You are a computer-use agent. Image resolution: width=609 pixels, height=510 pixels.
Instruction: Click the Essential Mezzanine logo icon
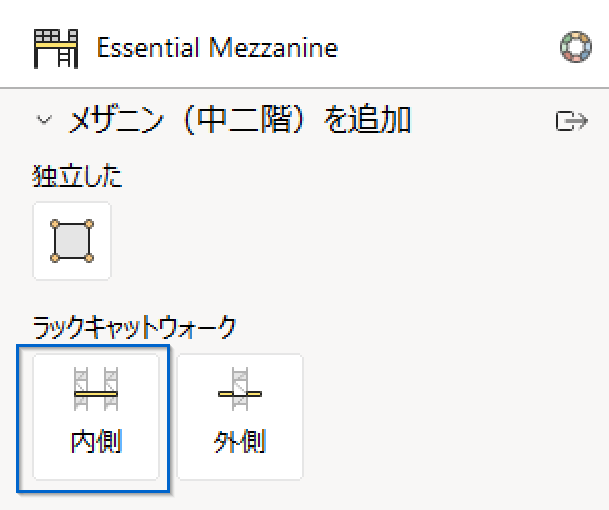pyautogui.click(x=56, y=49)
